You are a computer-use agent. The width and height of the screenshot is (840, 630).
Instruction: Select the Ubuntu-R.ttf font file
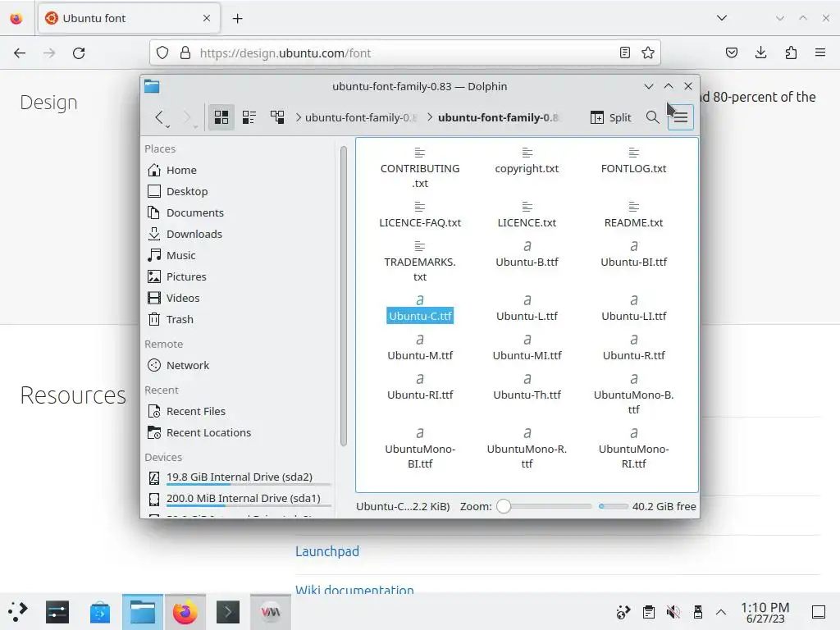(x=634, y=348)
